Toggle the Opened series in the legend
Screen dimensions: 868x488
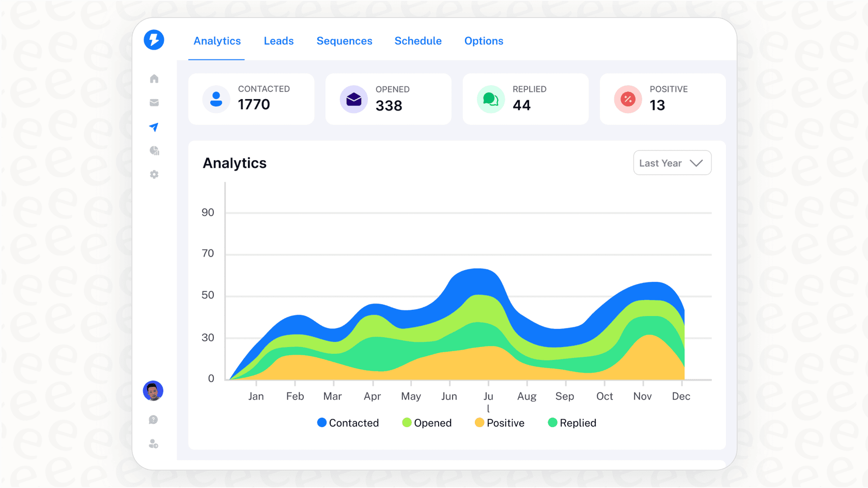(427, 422)
